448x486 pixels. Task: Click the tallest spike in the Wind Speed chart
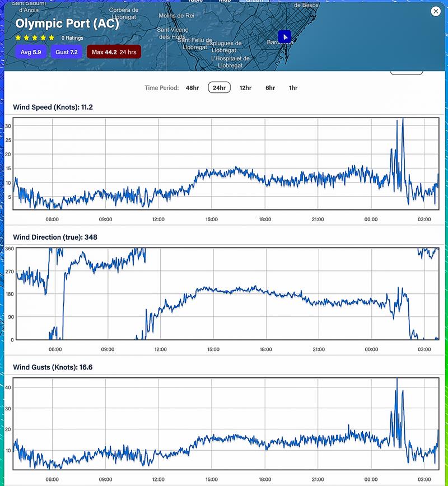403,119
